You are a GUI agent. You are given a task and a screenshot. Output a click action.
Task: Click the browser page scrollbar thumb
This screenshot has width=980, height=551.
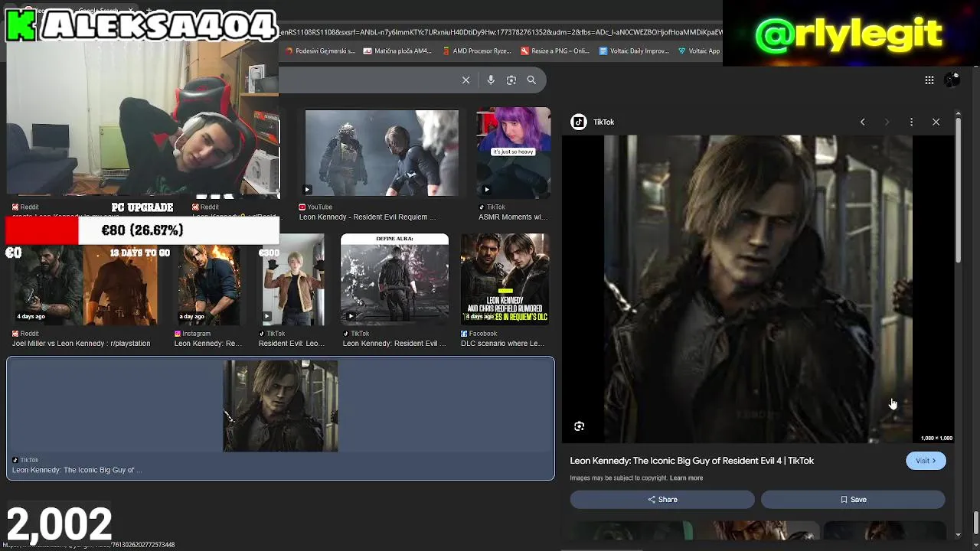[x=976, y=522]
